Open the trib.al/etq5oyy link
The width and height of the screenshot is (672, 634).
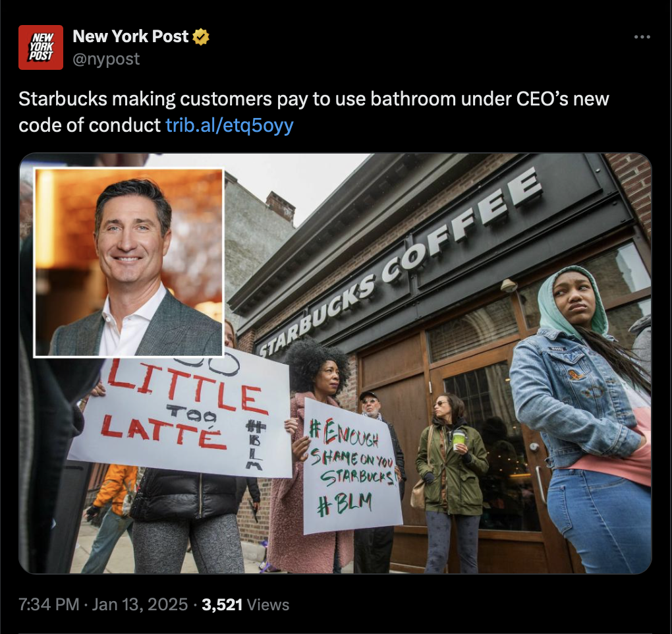[229, 125]
